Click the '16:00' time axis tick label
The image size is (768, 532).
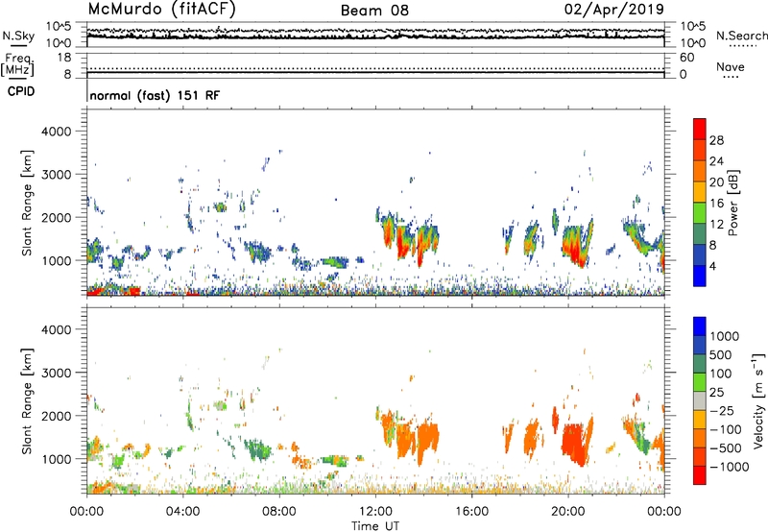471,512
